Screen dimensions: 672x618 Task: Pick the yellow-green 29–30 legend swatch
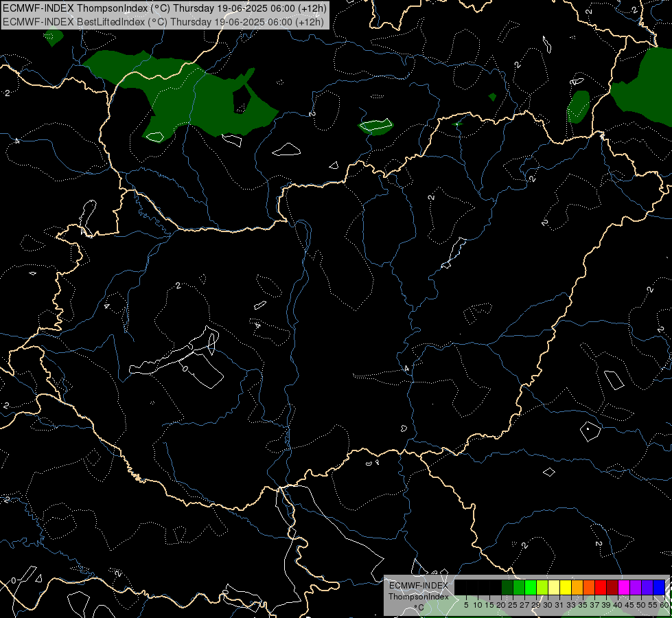coord(542,587)
